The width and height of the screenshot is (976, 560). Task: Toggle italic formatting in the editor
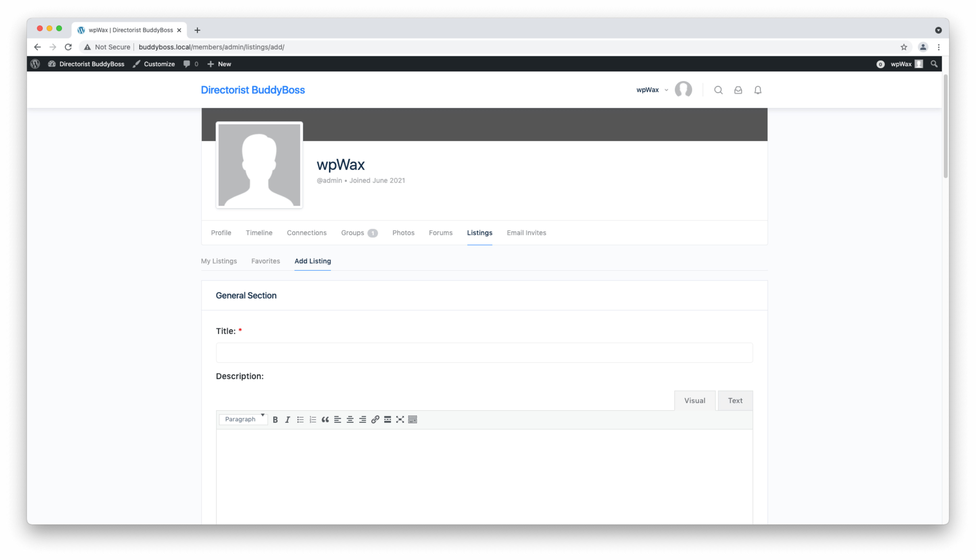[x=287, y=419]
